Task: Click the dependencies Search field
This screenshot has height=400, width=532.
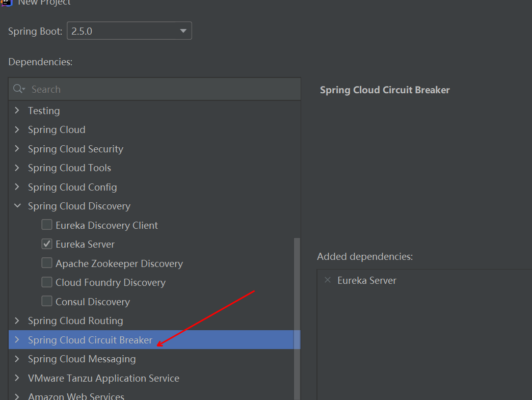Action: tap(155, 89)
